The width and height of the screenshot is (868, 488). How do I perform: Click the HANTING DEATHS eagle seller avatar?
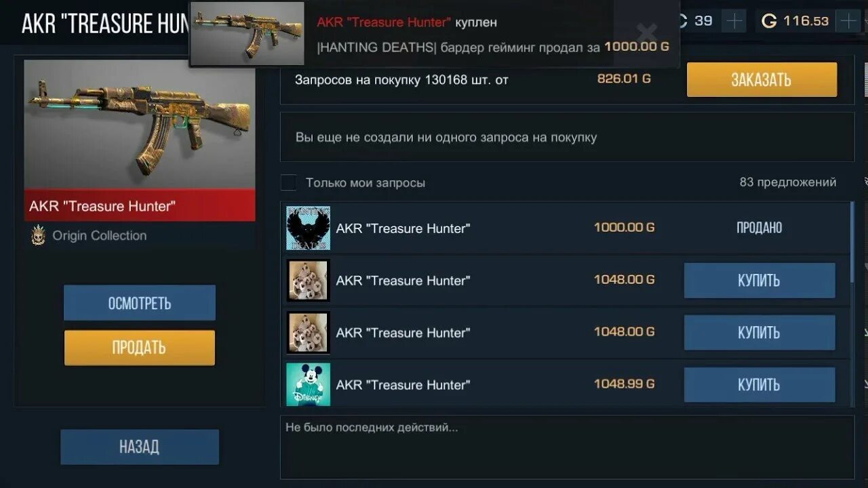point(308,228)
